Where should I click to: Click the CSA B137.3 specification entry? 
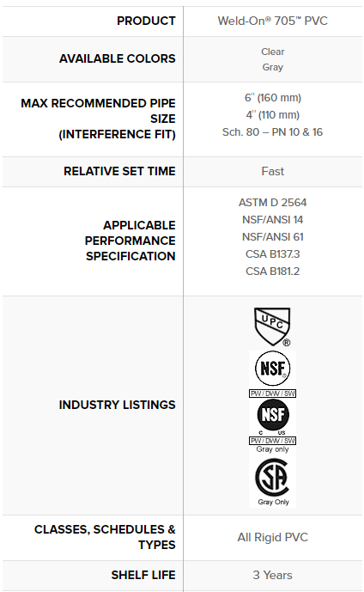272,254
